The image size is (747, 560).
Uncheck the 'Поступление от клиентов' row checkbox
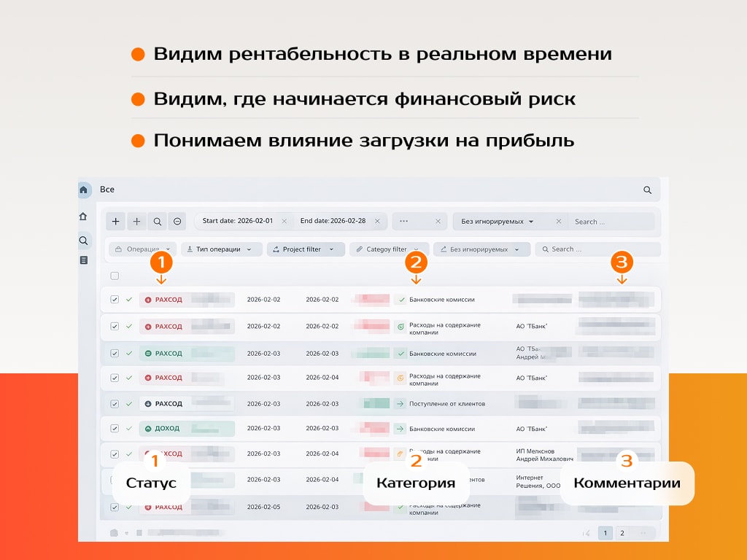(115, 404)
